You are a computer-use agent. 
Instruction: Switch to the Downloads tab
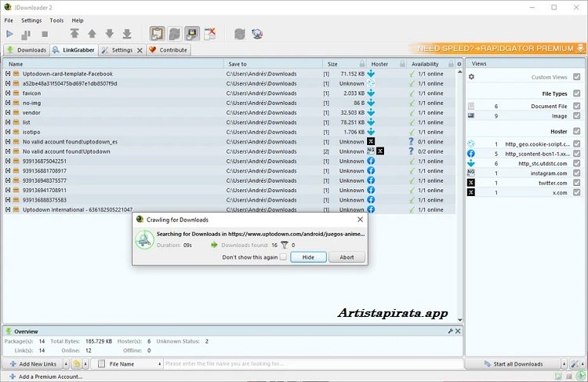(x=26, y=50)
